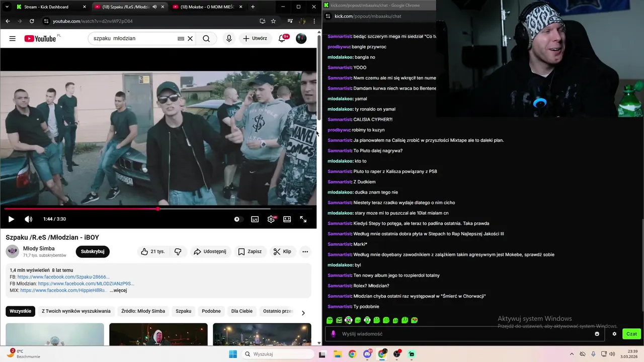Go to the YouTube home logo

point(40,38)
